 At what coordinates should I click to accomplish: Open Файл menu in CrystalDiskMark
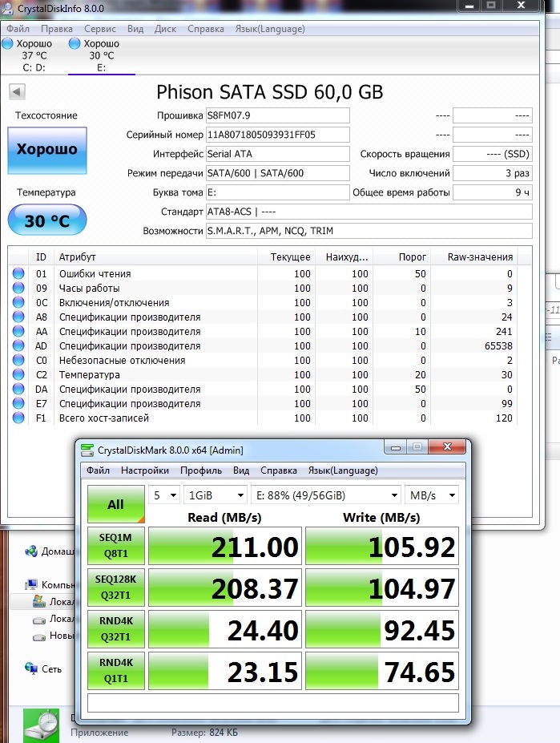(98, 470)
